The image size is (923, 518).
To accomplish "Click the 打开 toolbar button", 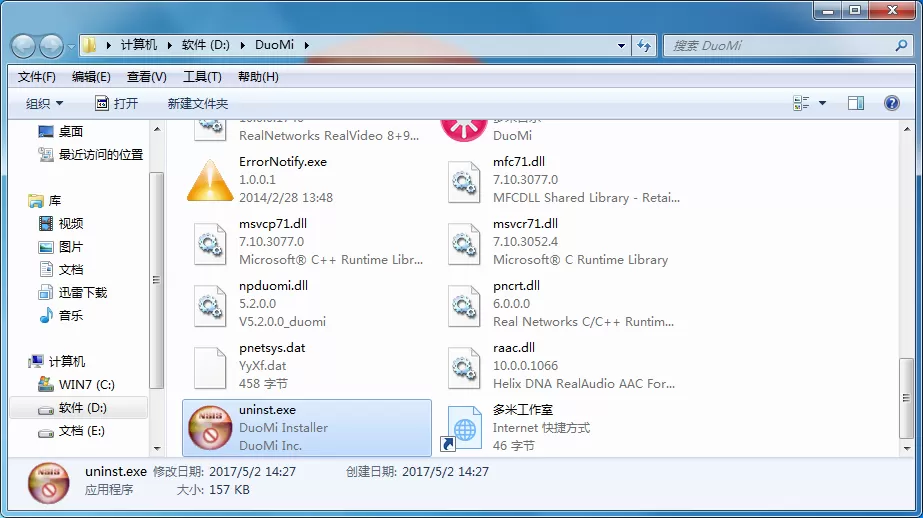I will [117, 104].
